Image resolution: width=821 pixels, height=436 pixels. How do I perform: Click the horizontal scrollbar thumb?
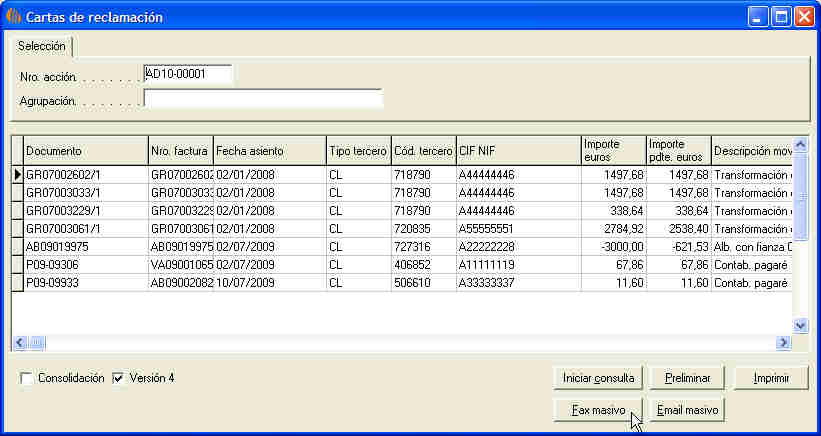pyautogui.click(x=37, y=343)
